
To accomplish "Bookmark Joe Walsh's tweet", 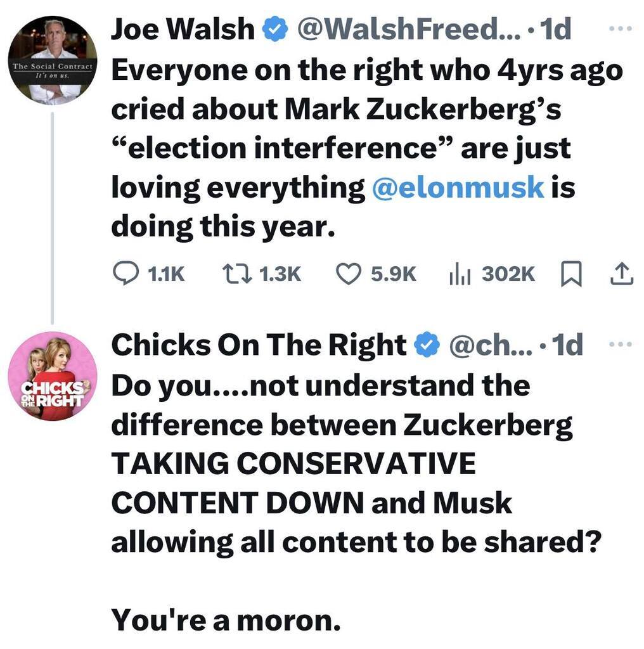I will pos(572,273).
